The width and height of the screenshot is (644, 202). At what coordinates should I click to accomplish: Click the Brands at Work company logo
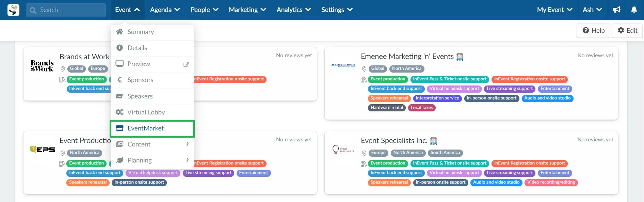point(42,66)
